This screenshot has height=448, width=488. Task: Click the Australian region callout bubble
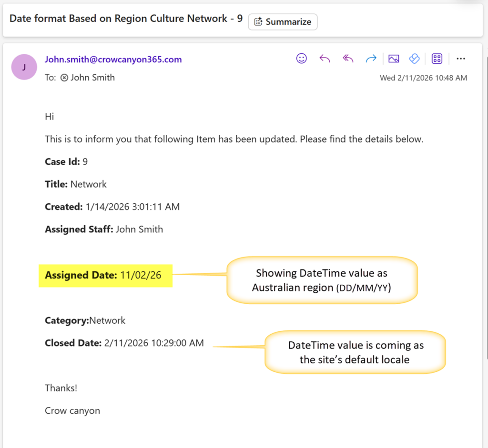pos(322,280)
